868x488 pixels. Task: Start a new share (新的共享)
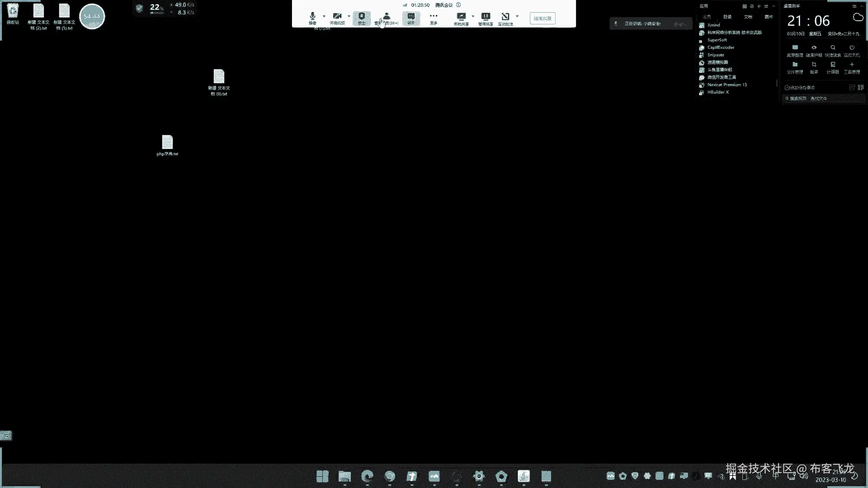pyautogui.click(x=461, y=18)
